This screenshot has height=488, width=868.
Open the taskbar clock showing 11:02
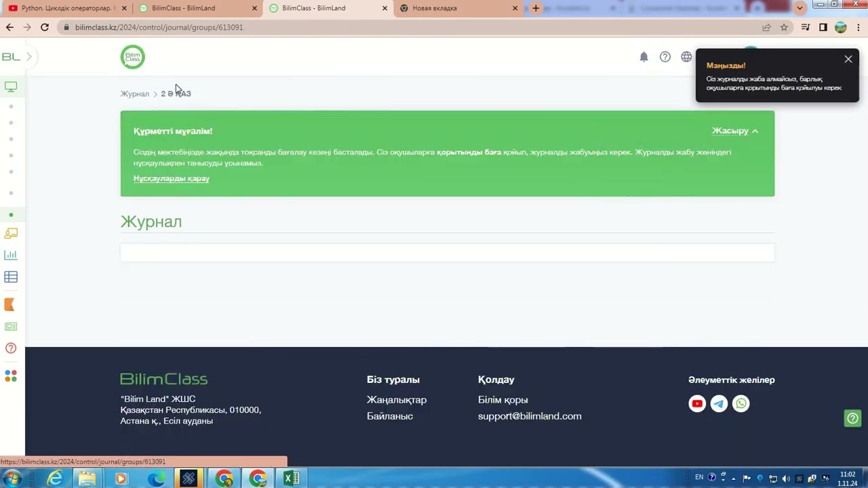pyautogui.click(x=848, y=479)
